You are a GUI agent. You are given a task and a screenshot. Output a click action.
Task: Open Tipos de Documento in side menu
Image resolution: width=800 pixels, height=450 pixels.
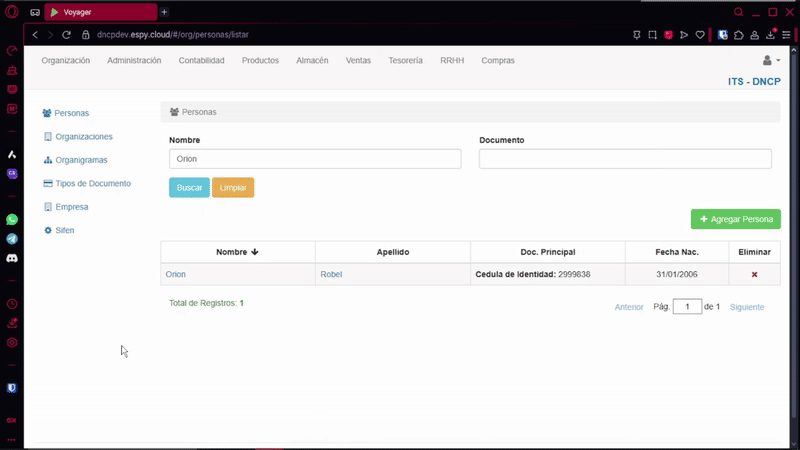pos(92,184)
